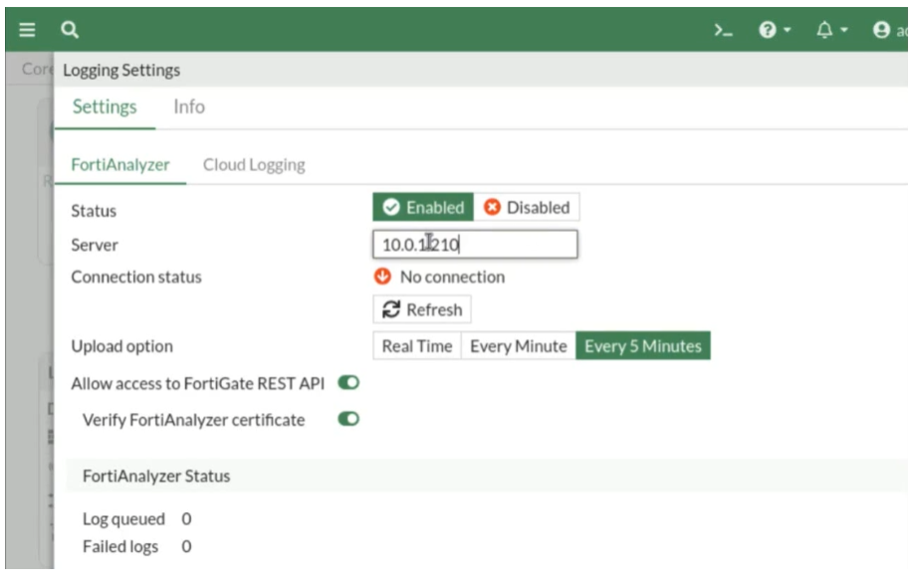
Task: Click the Server IP address field
Action: (x=475, y=245)
